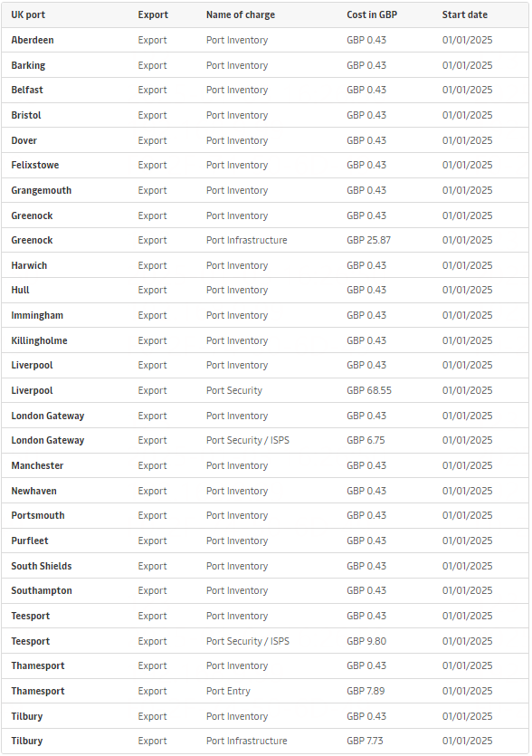This screenshot has height=756, width=532.
Task: Select the Grangemouth port name cell
Action: pyautogui.click(x=41, y=190)
